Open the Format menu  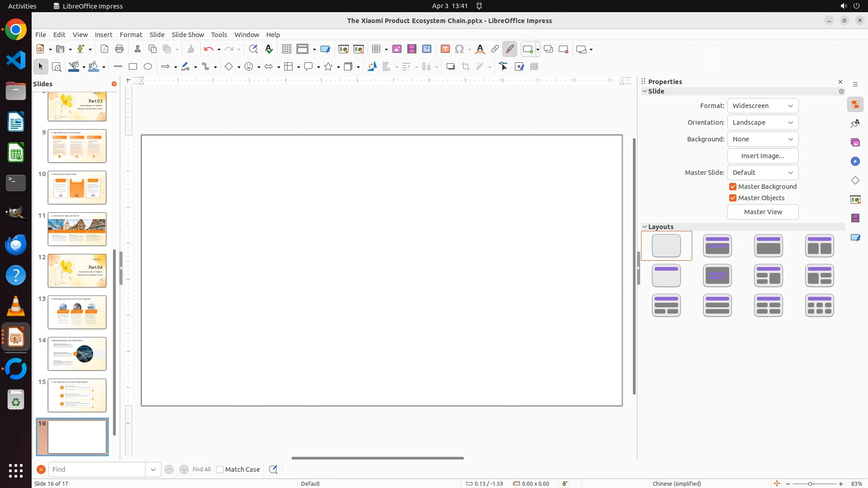(x=131, y=34)
